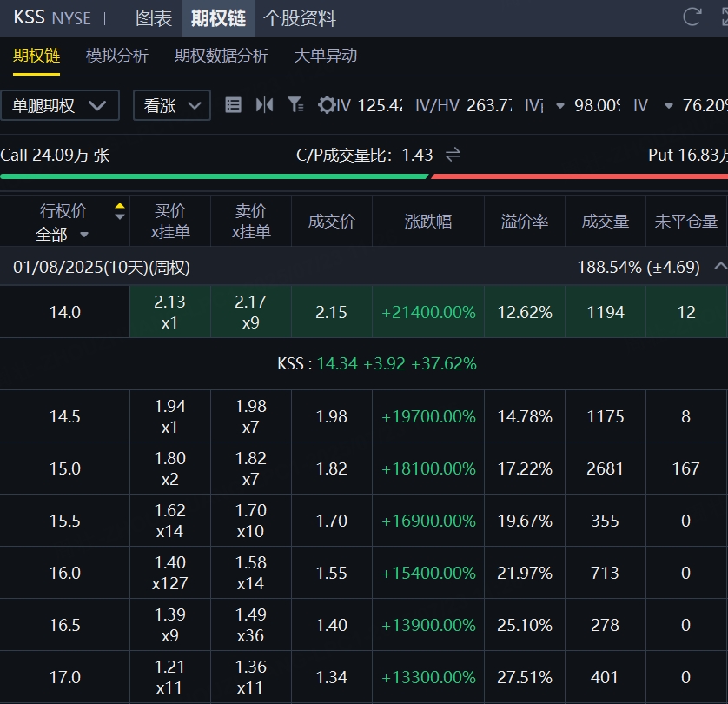Screen dimensions: 728x704
Task: Select the 17.0 strike row
Action: coord(364,677)
